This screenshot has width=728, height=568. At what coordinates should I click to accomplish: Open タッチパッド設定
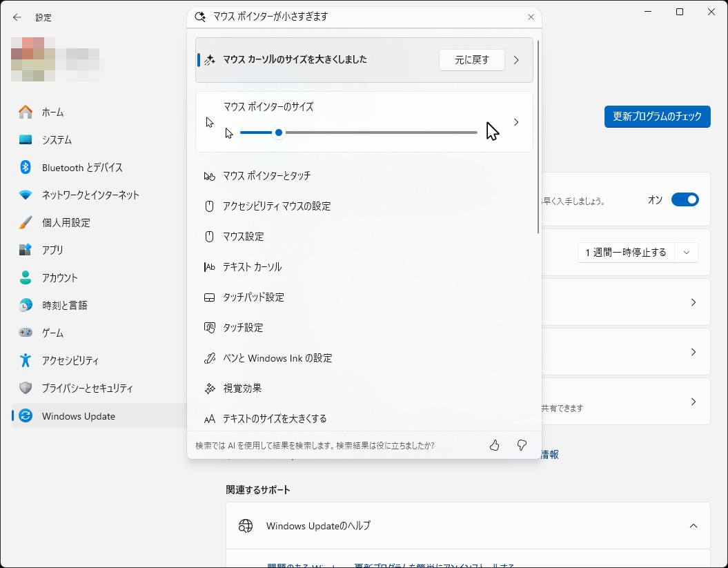(x=252, y=297)
